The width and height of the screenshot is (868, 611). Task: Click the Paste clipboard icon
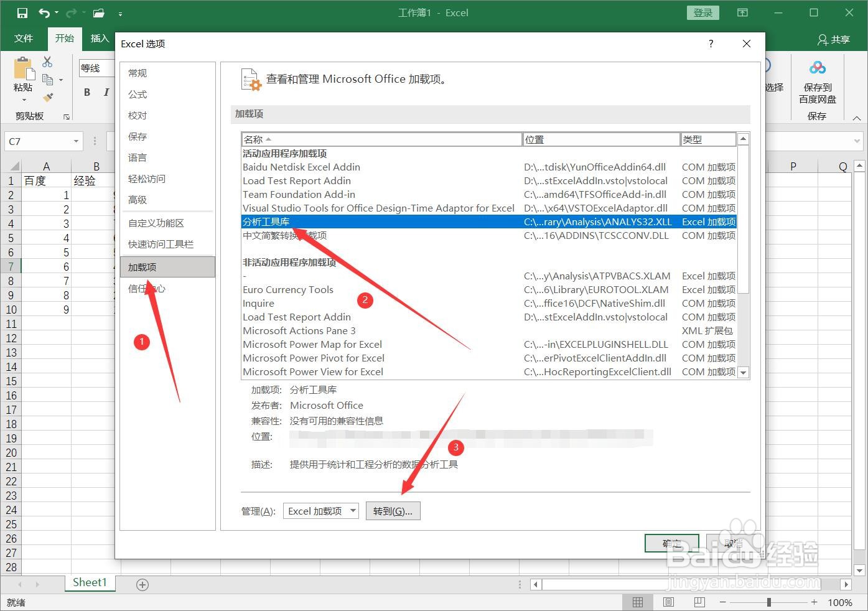click(23, 68)
